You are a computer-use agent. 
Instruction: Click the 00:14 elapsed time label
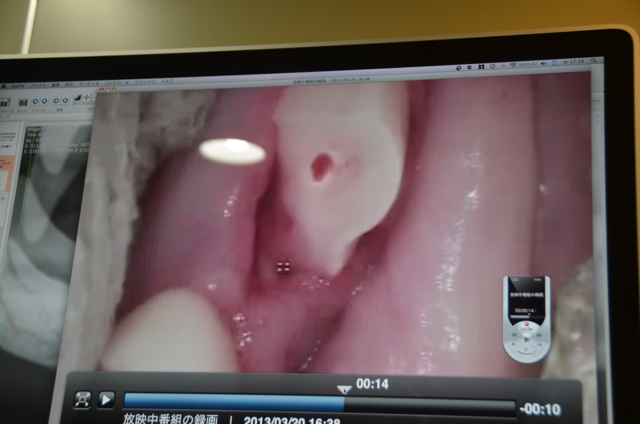[372, 384]
